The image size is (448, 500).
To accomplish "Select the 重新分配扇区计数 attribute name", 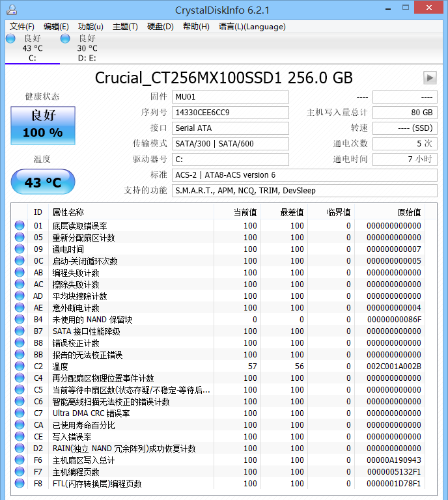I will [x=83, y=238].
